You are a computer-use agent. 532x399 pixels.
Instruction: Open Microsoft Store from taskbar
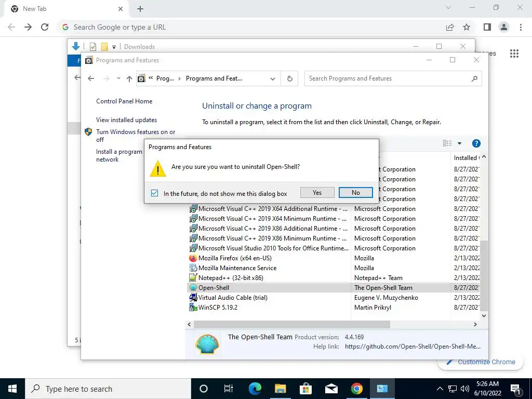click(305, 389)
